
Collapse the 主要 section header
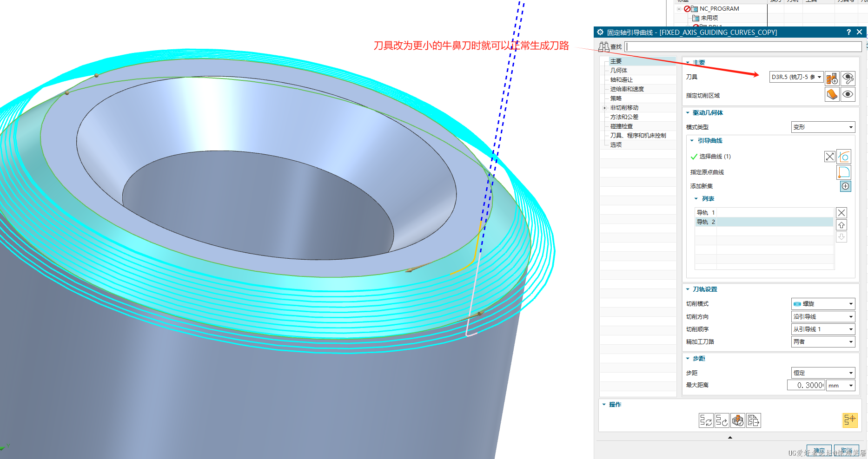(688, 62)
